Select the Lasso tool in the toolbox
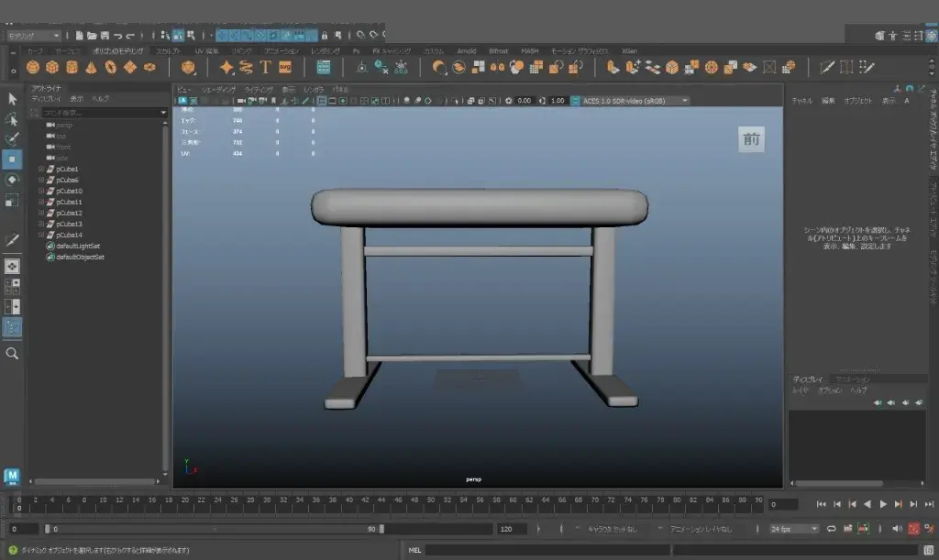Viewport: 939px width, 560px height. (12, 119)
